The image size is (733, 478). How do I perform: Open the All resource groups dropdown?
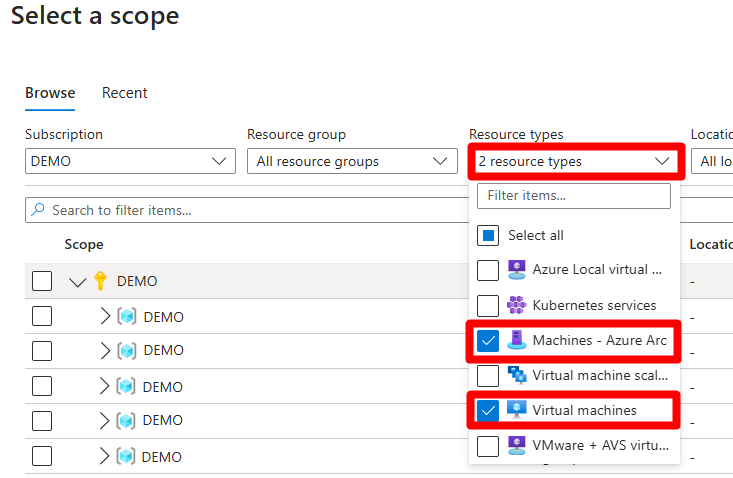click(351, 161)
